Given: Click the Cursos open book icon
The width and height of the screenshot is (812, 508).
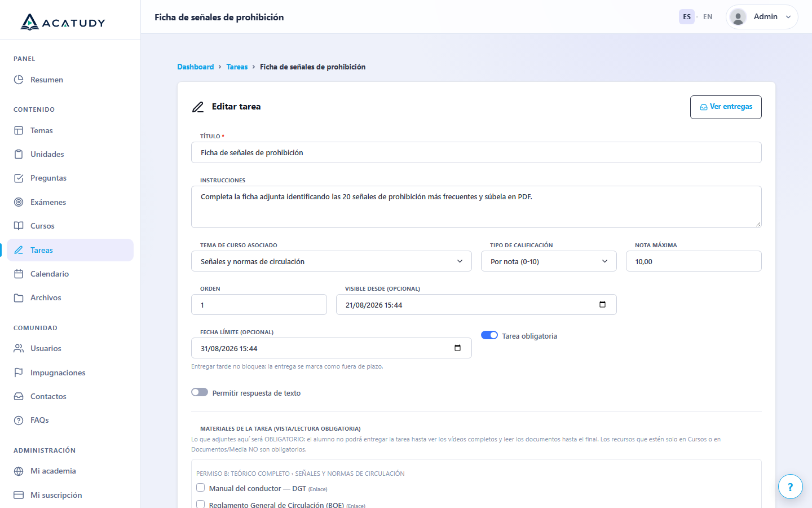Looking at the screenshot, I should pos(19,226).
